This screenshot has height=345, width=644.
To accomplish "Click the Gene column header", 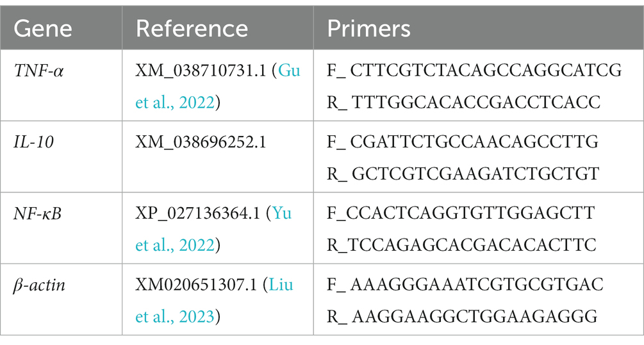I will 43,29.
